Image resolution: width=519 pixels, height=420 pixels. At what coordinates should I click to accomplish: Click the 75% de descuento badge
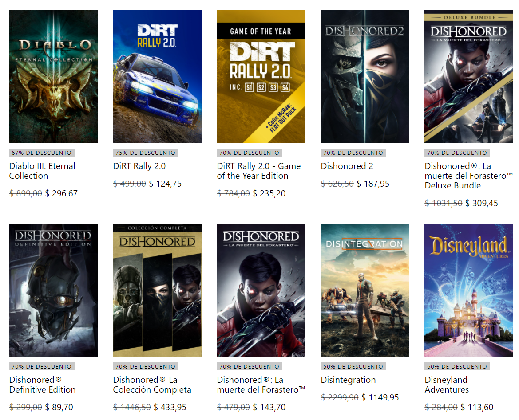pos(146,153)
